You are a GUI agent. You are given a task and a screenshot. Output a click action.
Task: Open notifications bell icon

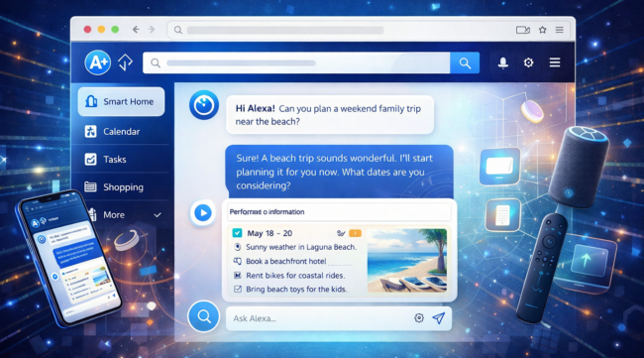coord(502,62)
